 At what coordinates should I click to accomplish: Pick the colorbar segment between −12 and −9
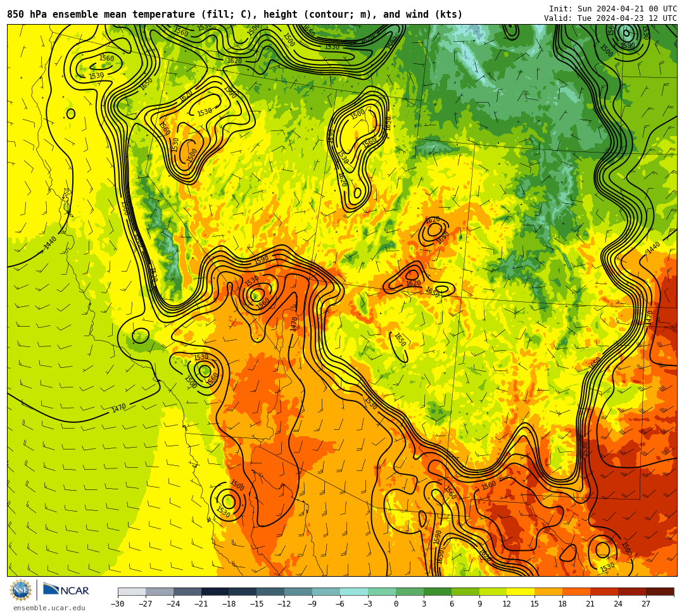coord(298,591)
